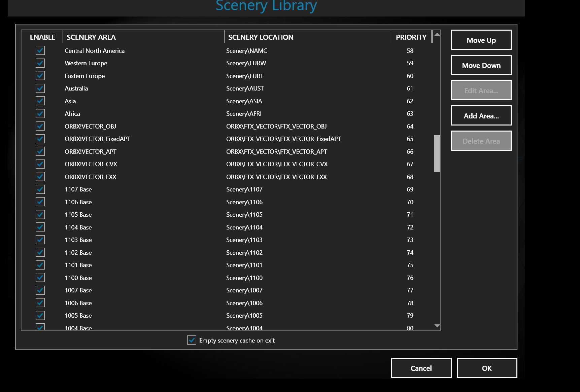Click the Move Up button
Viewport: 580px width, 392px height.
pyautogui.click(x=481, y=40)
